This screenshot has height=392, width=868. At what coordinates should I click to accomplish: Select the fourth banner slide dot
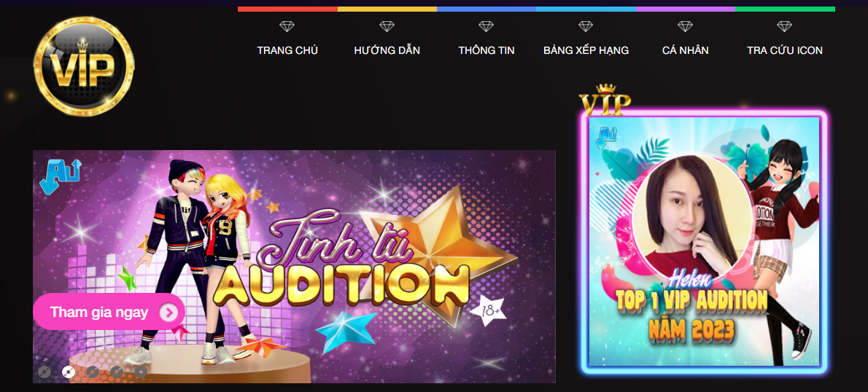click(x=116, y=372)
